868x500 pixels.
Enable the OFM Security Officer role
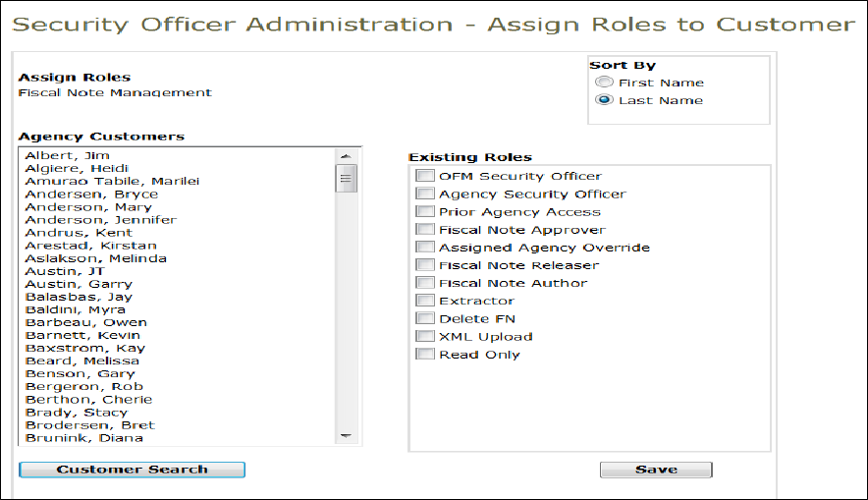(425, 176)
